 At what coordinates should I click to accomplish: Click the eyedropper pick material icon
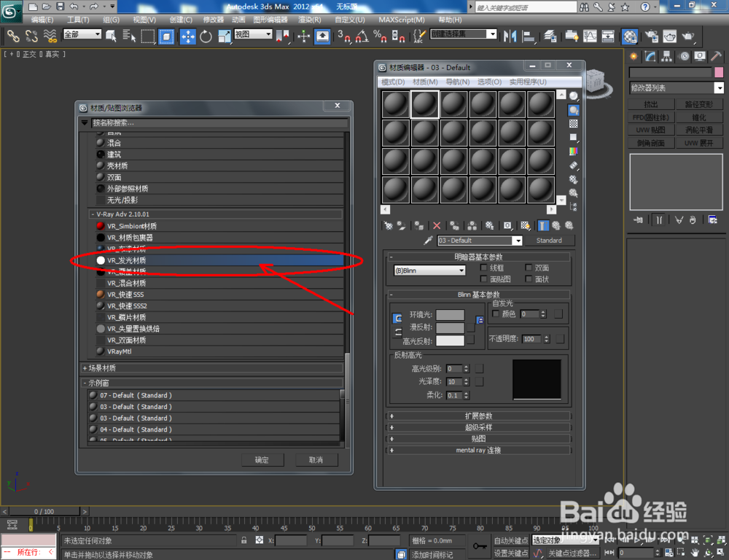click(428, 241)
